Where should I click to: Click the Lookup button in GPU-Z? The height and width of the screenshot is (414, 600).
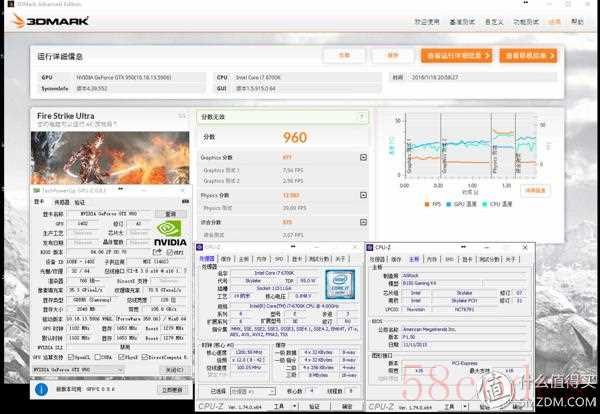click(x=171, y=214)
